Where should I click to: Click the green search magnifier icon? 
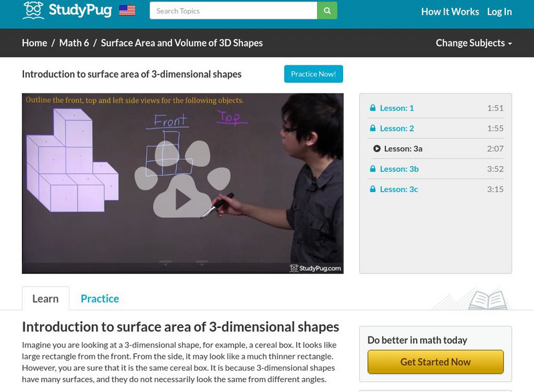(326, 11)
